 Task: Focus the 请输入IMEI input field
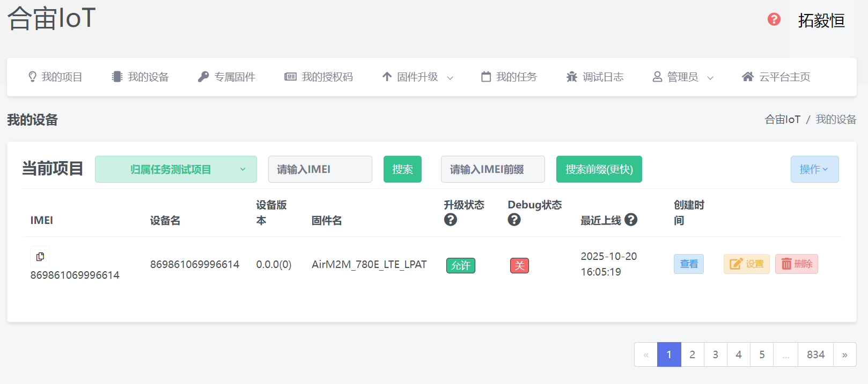click(x=320, y=169)
